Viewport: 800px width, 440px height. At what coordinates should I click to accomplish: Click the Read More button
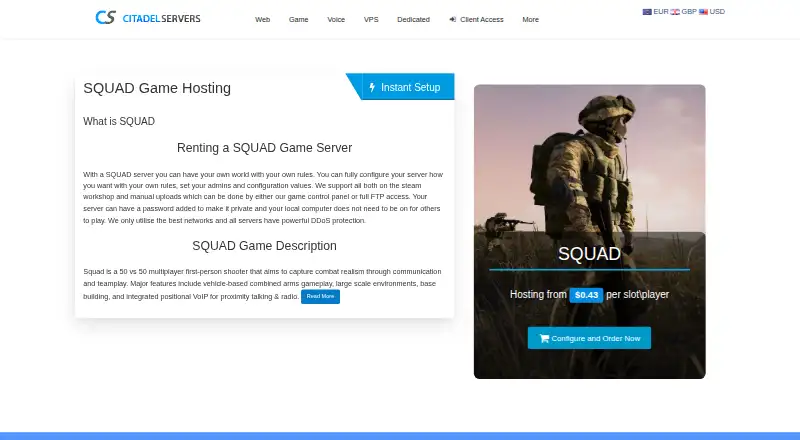pos(320,297)
